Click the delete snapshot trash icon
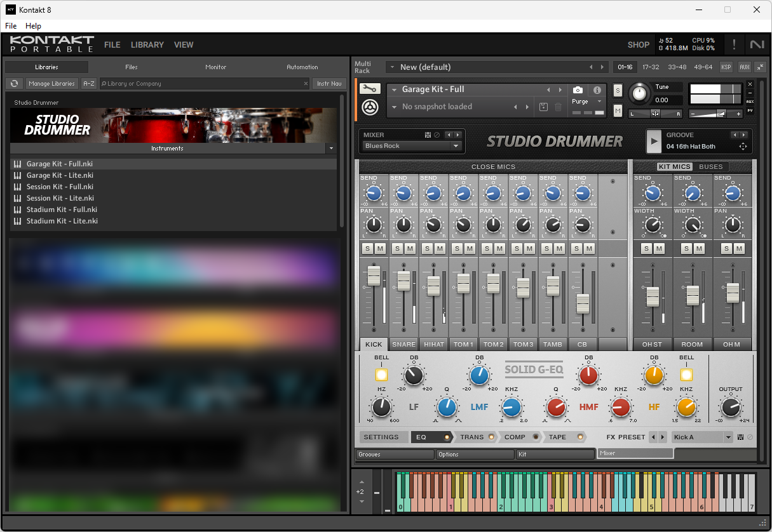The height and width of the screenshot is (532, 772). click(x=559, y=107)
